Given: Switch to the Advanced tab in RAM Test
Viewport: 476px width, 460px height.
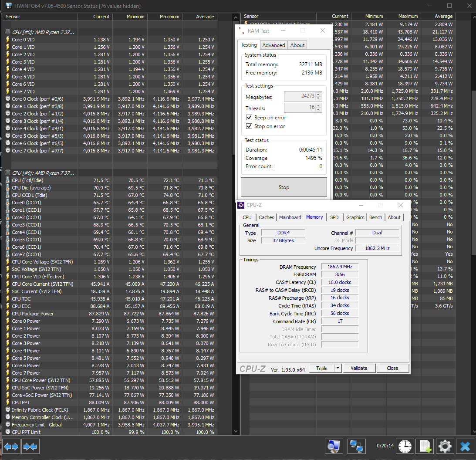Looking at the screenshot, I should click(273, 45).
